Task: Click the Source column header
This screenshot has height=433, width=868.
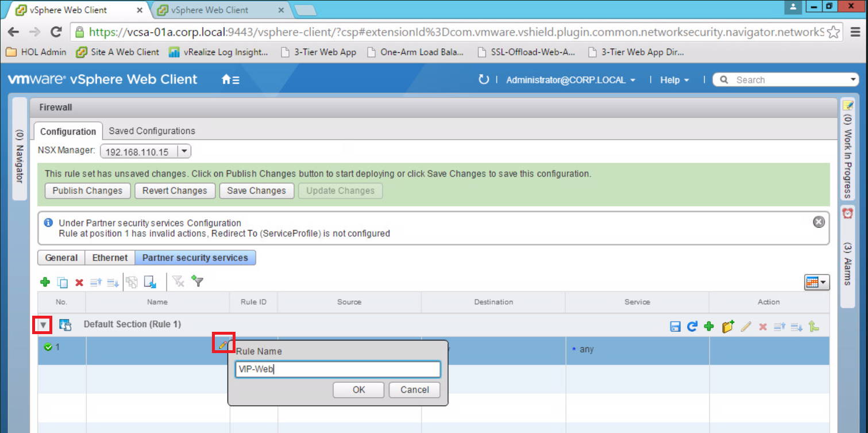Action: (349, 302)
